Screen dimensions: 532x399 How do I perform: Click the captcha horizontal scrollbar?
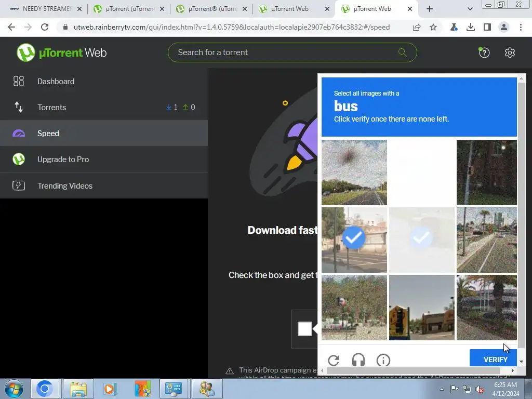point(413,370)
